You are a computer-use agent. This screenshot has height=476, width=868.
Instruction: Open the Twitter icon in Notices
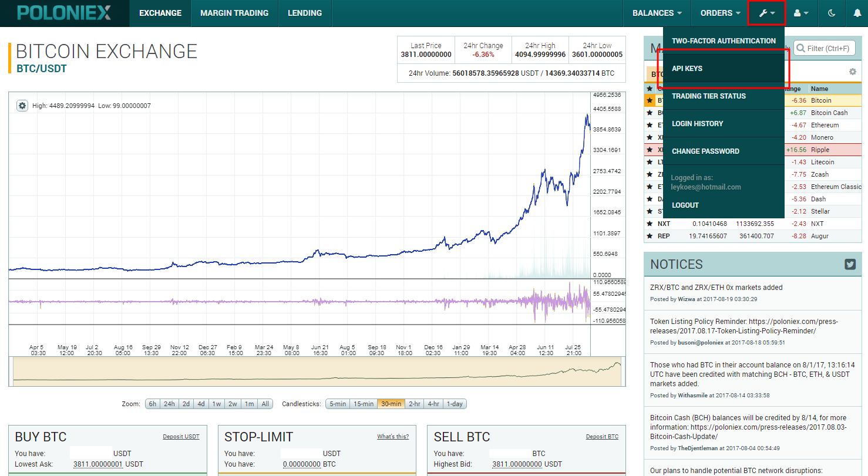pyautogui.click(x=850, y=264)
